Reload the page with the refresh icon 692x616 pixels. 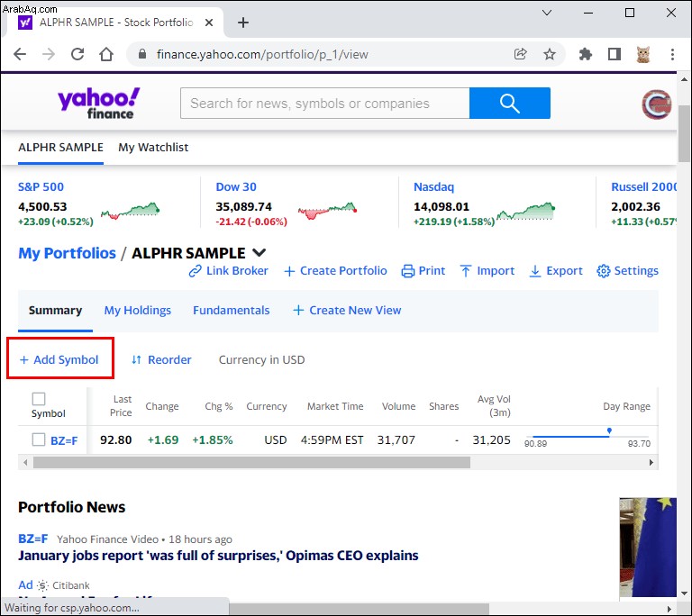point(77,54)
